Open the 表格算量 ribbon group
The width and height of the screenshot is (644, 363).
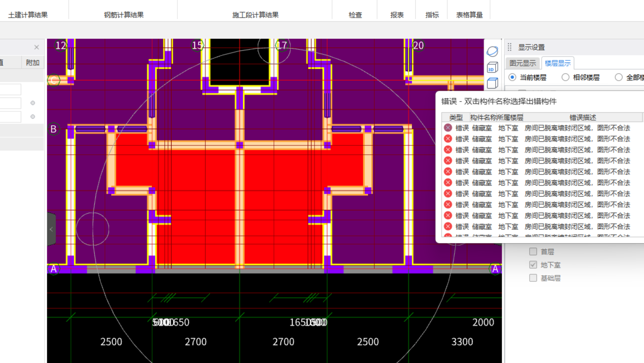pos(469,15)
